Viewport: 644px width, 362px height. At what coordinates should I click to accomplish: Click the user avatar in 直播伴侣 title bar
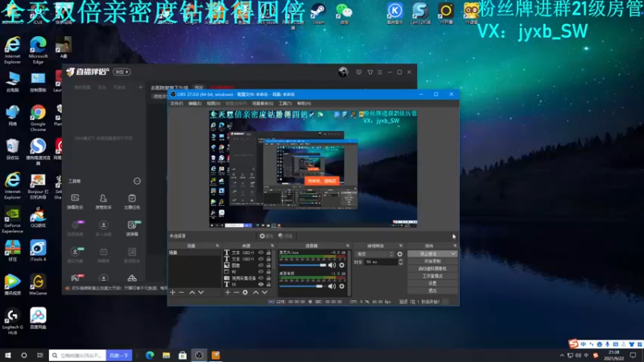tap(343, 72)
